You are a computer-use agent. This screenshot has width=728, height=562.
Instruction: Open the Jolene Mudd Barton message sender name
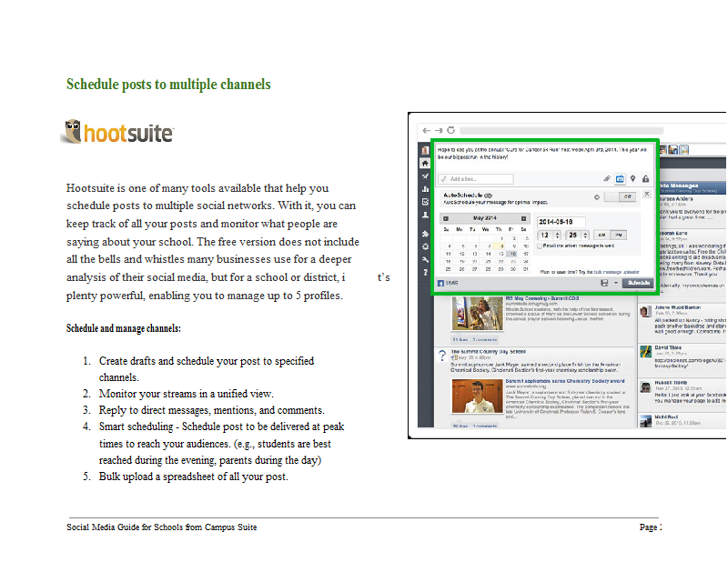pos(677,307)
